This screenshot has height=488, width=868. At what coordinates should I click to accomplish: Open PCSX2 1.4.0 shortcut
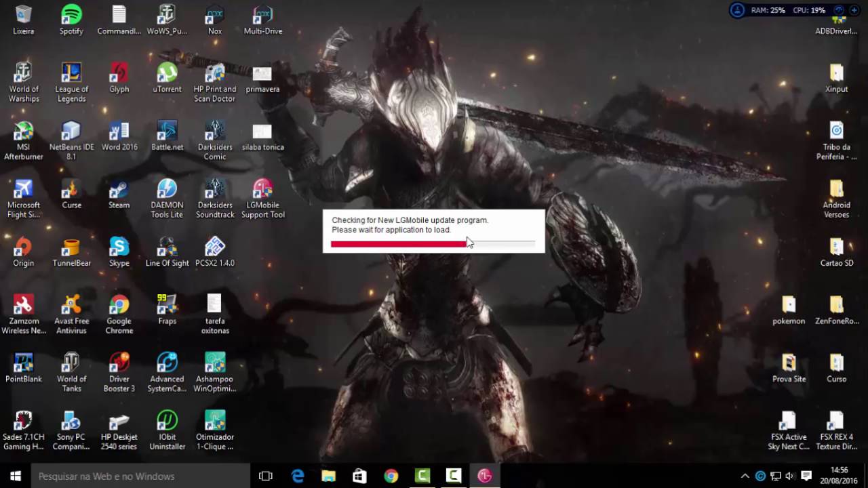click(215, 252)
